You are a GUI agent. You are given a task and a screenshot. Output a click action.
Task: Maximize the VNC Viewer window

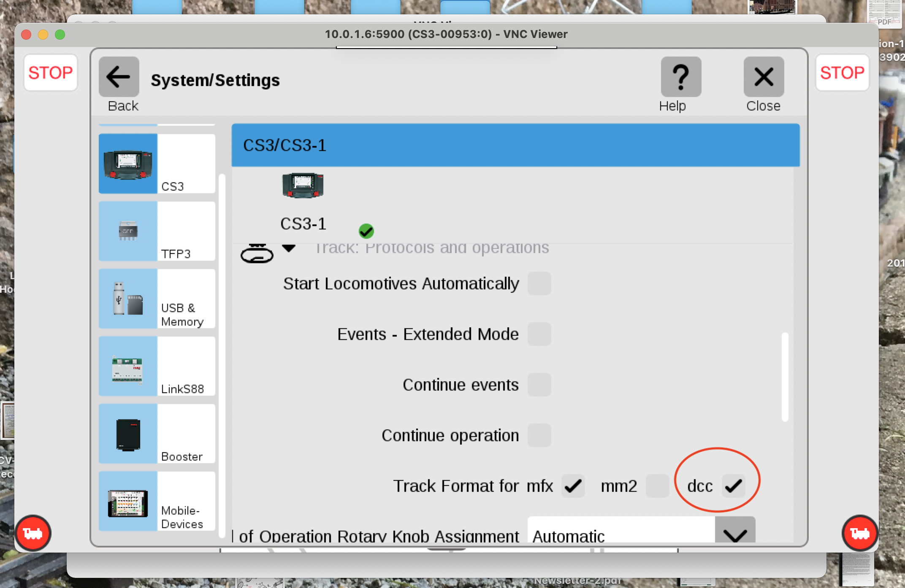click(60, 35)
